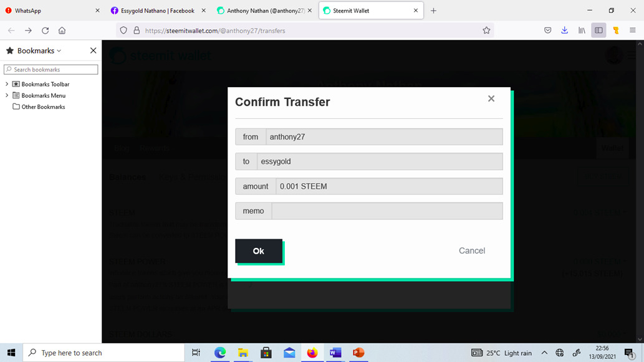644x362 pixels.
Task: Select Bookmarks Toolbar tree item
Action: 45,84
